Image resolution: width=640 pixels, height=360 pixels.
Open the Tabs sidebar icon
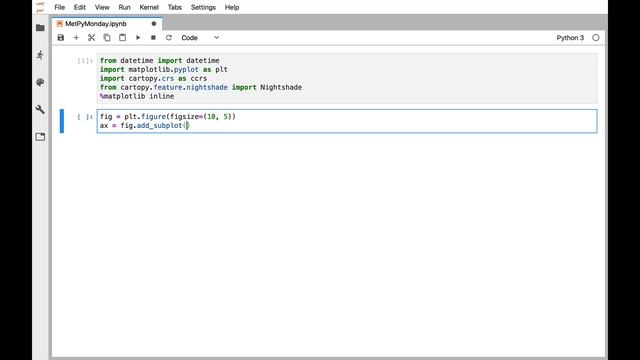coord(40,137)
